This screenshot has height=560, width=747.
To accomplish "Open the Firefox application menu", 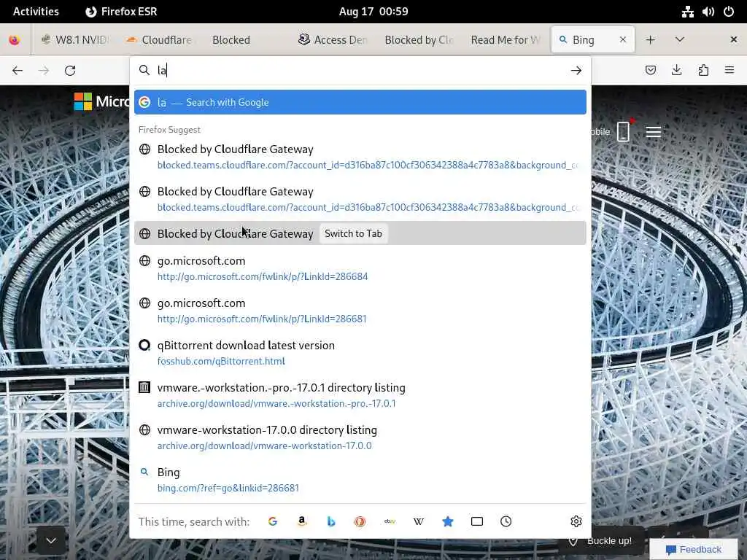I will 729,71.
